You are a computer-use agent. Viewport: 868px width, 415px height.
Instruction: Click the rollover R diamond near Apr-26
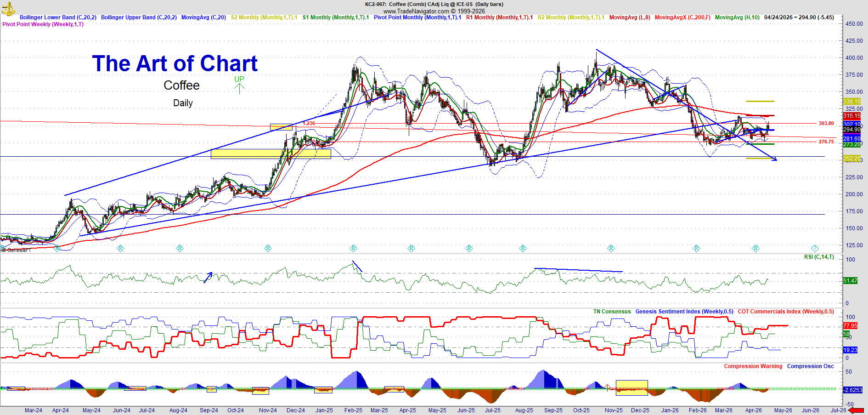pyautogui.click(x=755, y=248)
